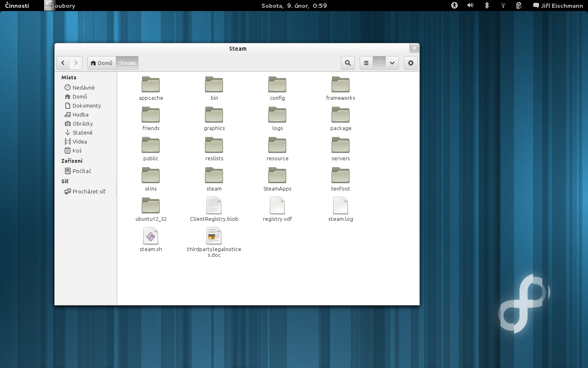Open the accessibility menu icon

tap(454, 5)
